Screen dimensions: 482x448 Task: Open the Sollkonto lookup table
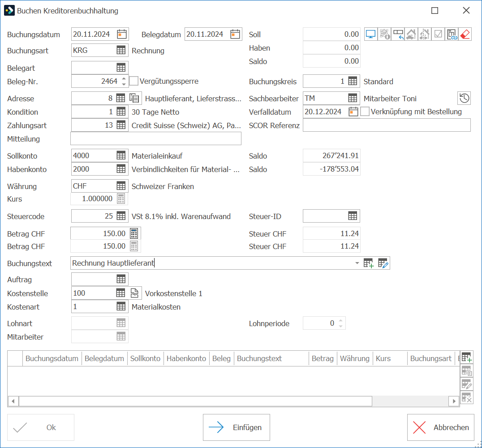coord(121,155)
